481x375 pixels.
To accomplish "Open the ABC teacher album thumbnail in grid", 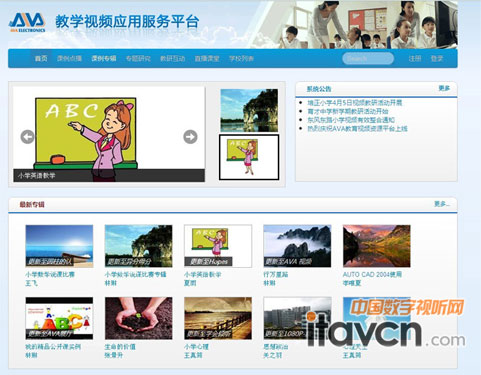I will pos(218,246).
